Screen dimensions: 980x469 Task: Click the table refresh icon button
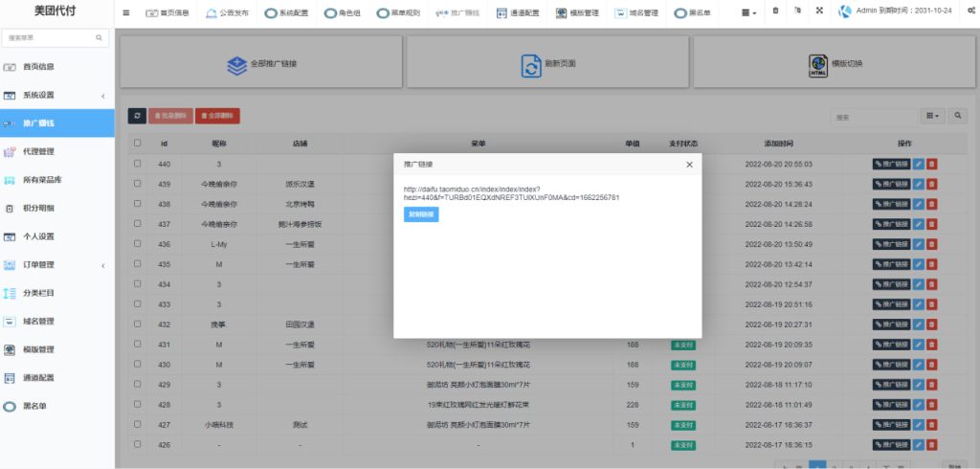coord(137,116)
